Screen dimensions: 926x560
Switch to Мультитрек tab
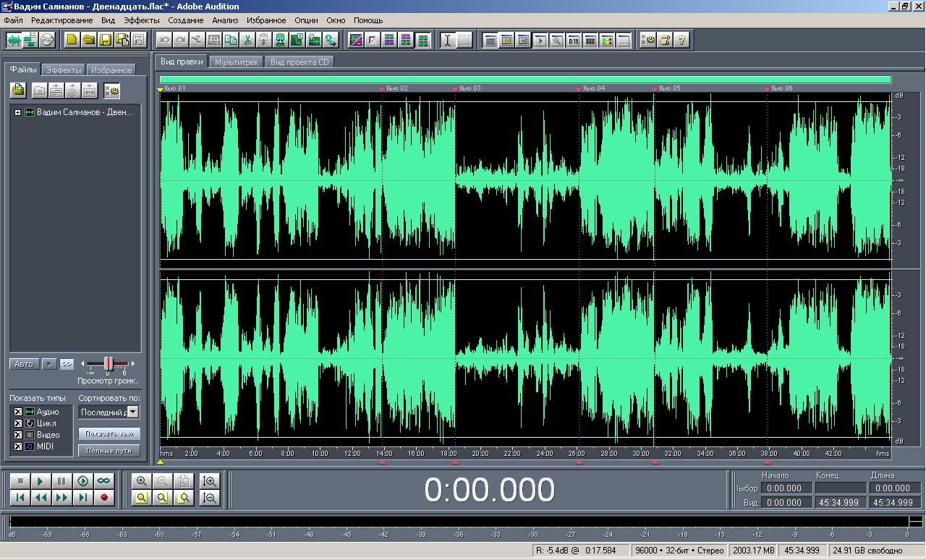point(237,61)
